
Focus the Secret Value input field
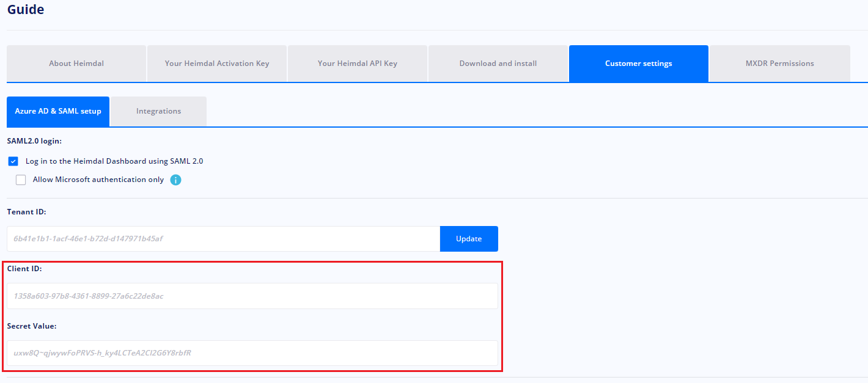pos(252,353)
